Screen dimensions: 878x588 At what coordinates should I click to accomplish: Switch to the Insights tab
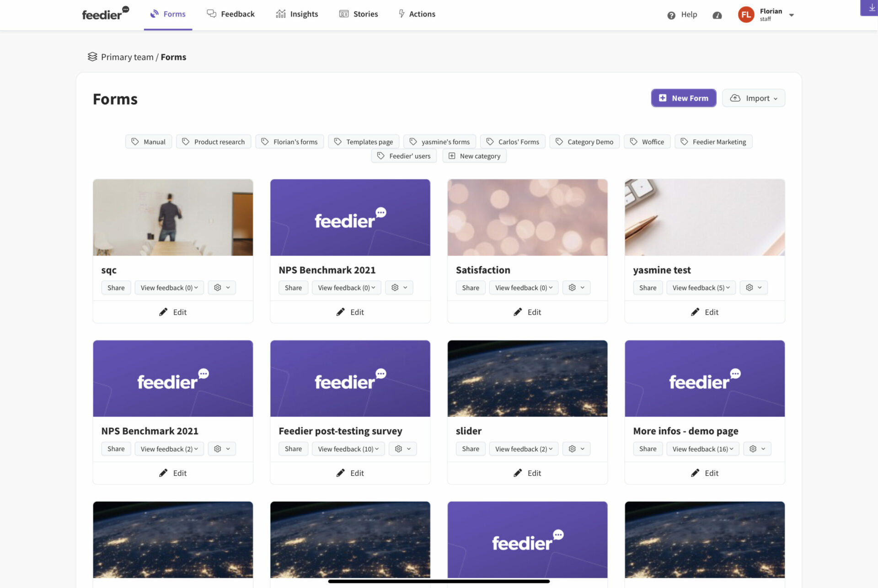point(297,14)
